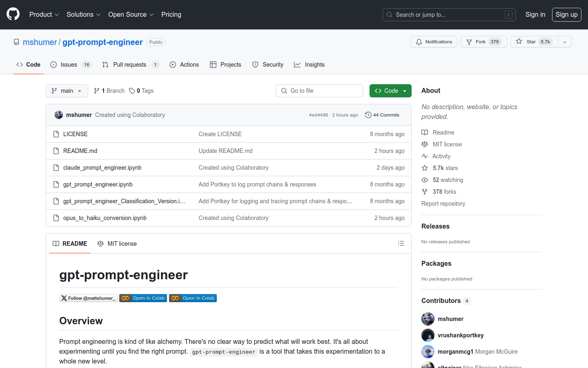Open the Actions tab

click(x=184, y=65)
